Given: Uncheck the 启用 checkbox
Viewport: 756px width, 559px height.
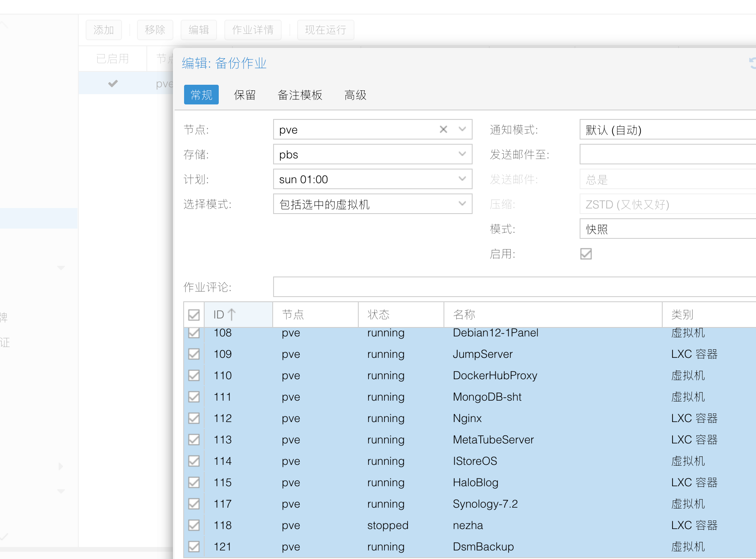Looking at the screenshot, I should point(586,254).
